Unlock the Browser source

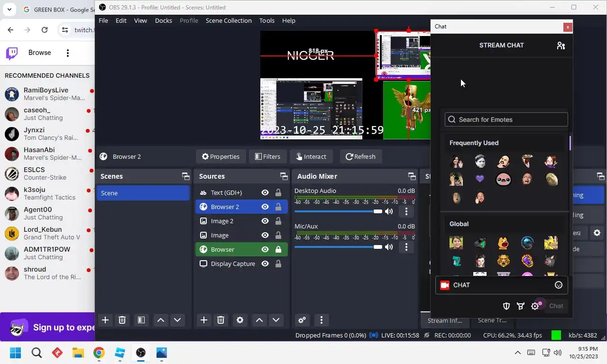pyautogui.click(x=278, y=249)
